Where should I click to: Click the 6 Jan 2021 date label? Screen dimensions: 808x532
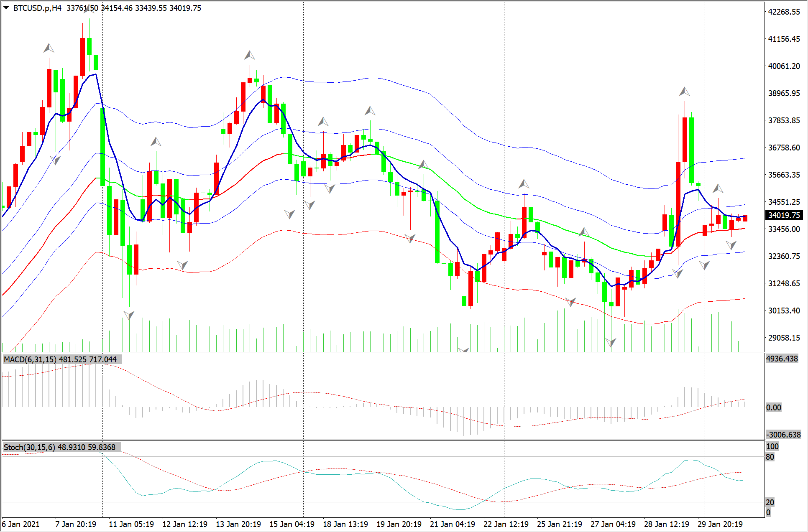[x=21, y=524]
